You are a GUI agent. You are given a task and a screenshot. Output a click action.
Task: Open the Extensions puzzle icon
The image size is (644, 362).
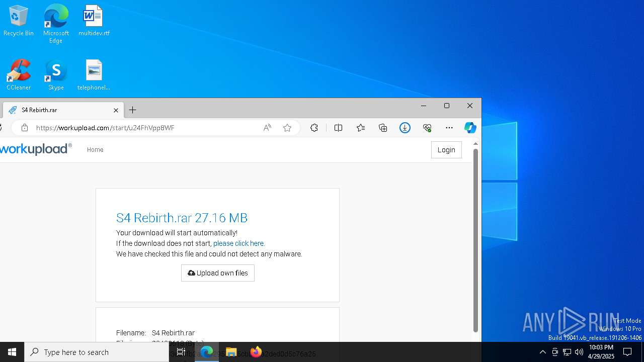tap(314, 128)
